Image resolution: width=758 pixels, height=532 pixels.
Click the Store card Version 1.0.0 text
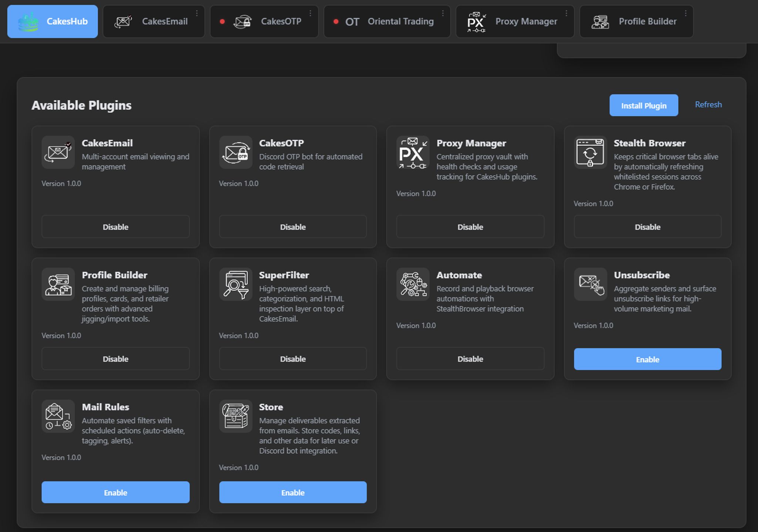(238, 467)
